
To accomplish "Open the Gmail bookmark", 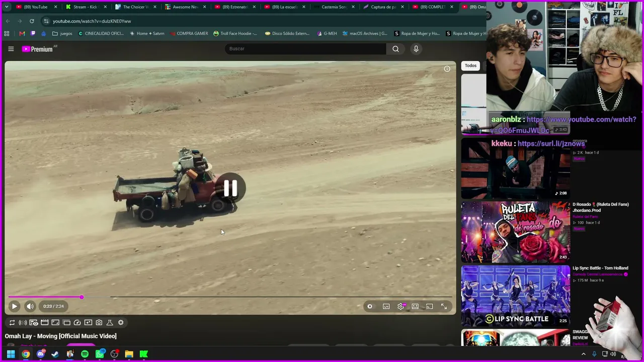I will (x=22, y=34).
